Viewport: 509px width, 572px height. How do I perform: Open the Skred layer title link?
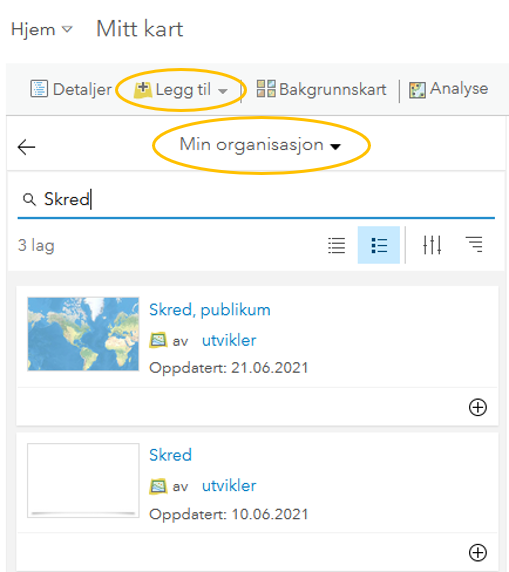pyautogui.click(x=170, y=455)
